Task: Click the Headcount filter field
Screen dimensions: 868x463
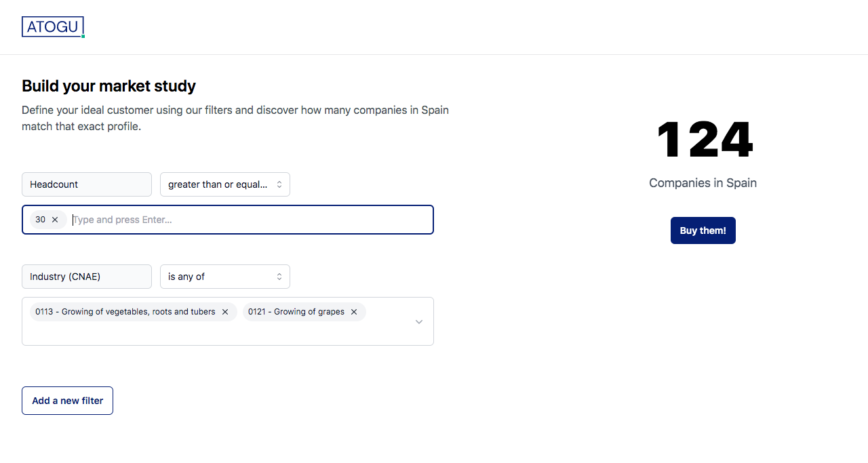Action: click(x=87, y=184)
